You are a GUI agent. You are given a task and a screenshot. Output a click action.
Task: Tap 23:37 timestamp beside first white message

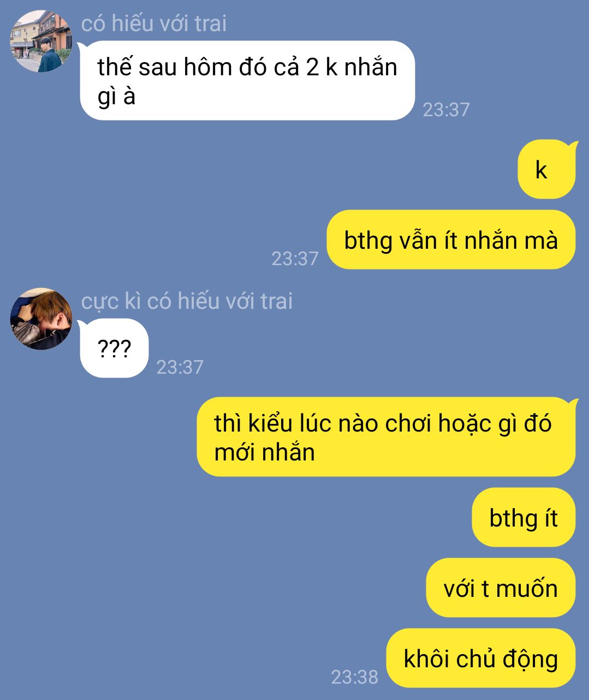[446, 110]
